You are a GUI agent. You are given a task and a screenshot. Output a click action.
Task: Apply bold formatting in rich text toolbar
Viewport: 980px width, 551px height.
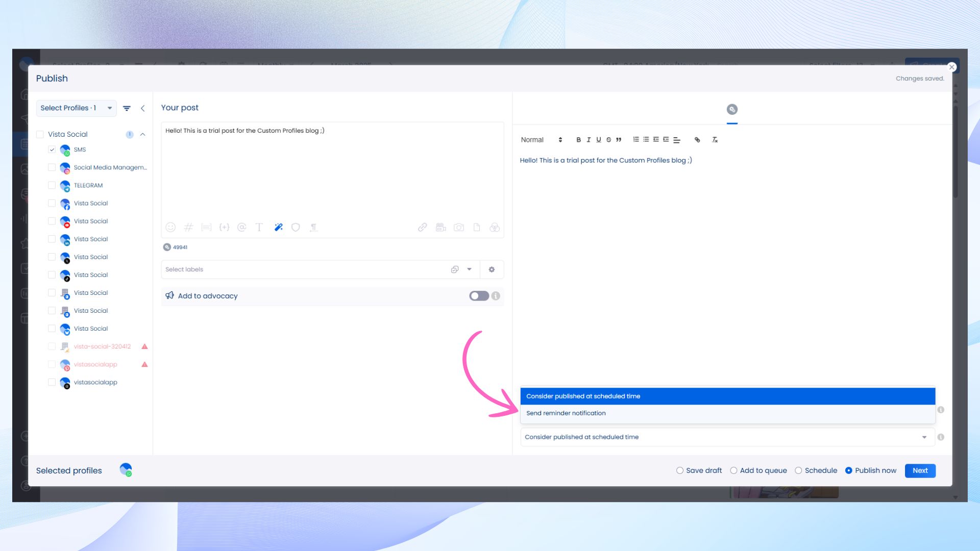pyautogui.click(x=578, y=140)
